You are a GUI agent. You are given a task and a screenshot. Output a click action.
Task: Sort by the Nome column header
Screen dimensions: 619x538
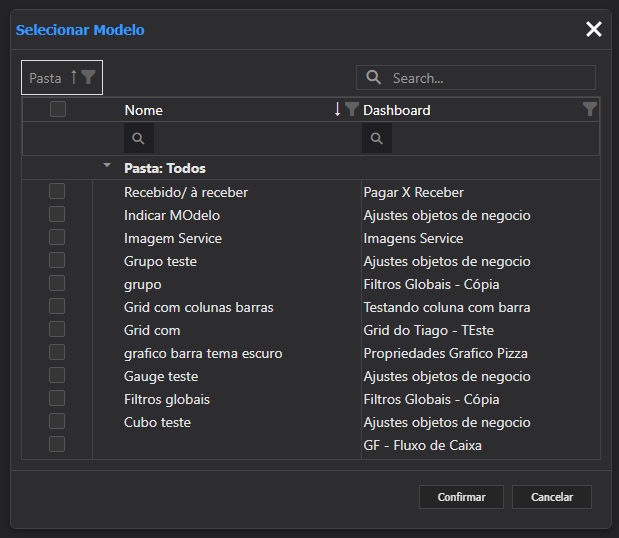(x=144, y=110)
